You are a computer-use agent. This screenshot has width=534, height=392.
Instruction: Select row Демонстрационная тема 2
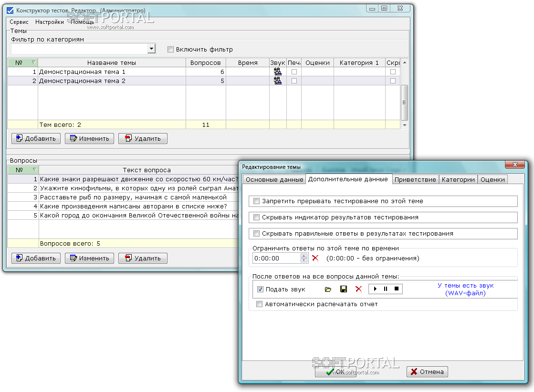(204, 81)
